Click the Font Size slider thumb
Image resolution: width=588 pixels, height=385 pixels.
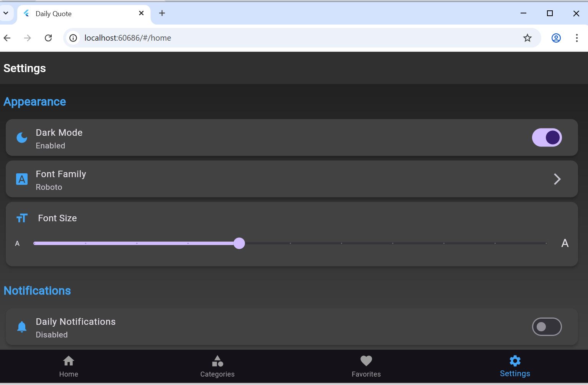point(239,243)
